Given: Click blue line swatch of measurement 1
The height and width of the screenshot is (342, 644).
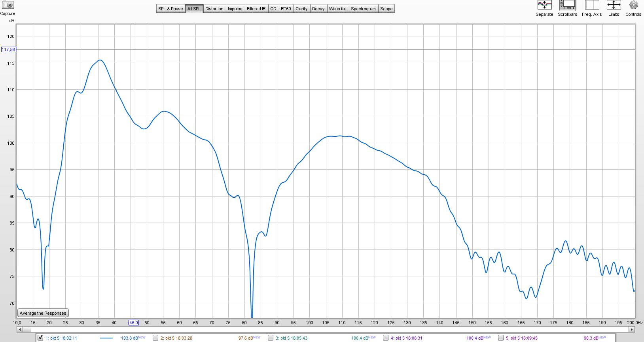Looking at the screenshot, I should tap(106, 338).
